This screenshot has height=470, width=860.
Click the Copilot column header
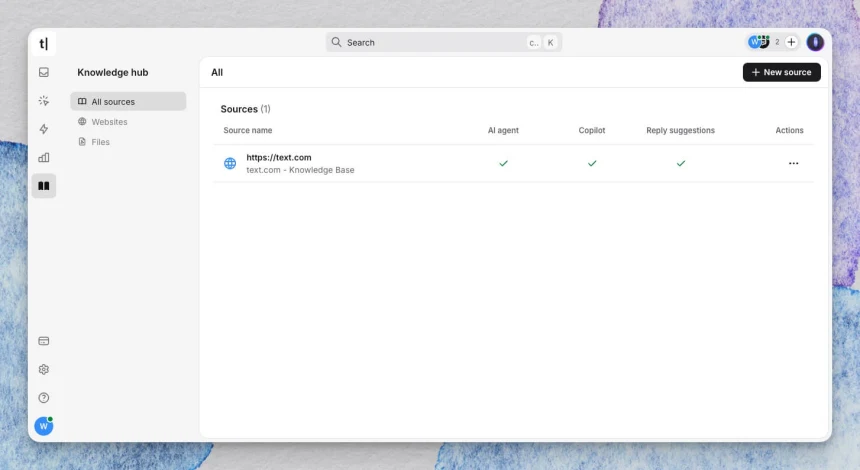pos(592,131)
